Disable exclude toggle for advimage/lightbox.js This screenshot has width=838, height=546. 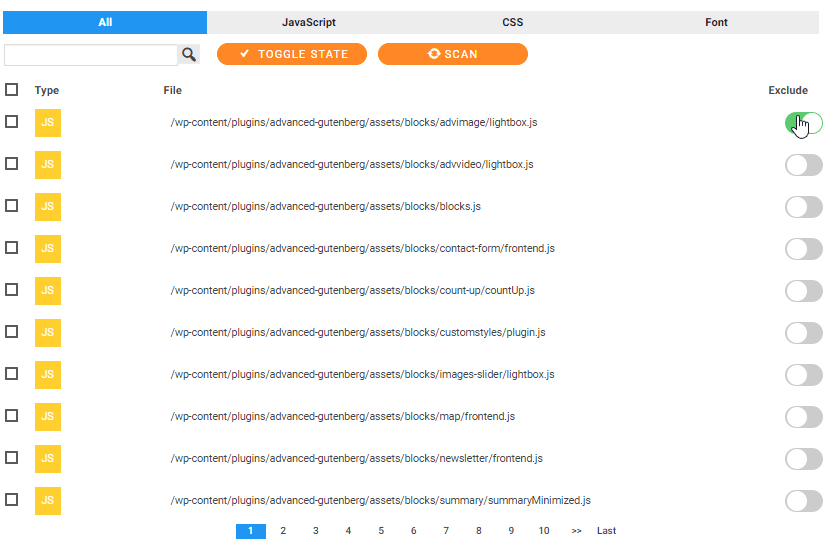(x=803, y=123)
